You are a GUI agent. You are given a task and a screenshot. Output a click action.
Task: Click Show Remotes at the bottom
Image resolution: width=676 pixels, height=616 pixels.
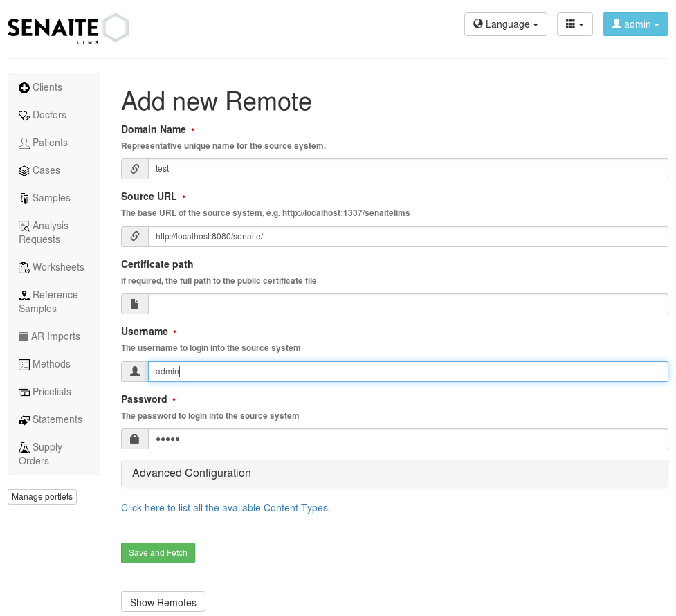point(163,601)
